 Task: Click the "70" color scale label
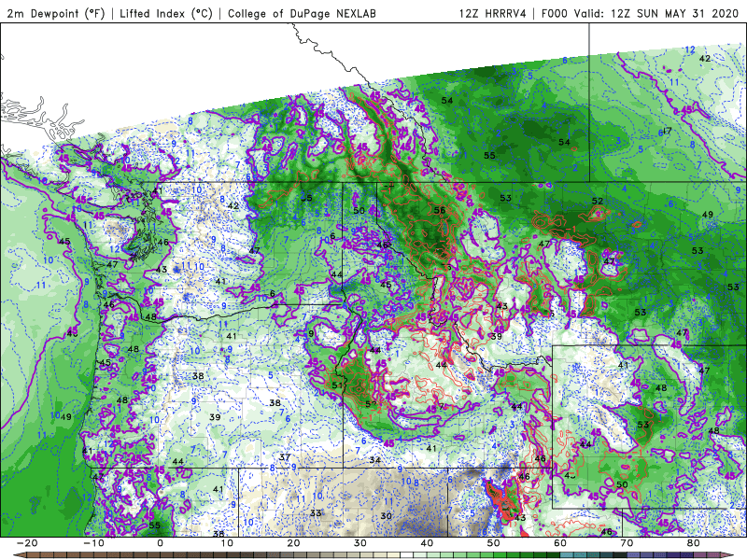tap(627, 543)
